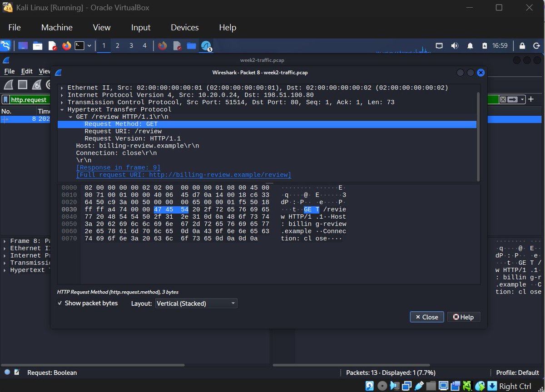Screen dimensions: 545x392
Task: Open the Wireshark File menu
Action: coord(10,71)
